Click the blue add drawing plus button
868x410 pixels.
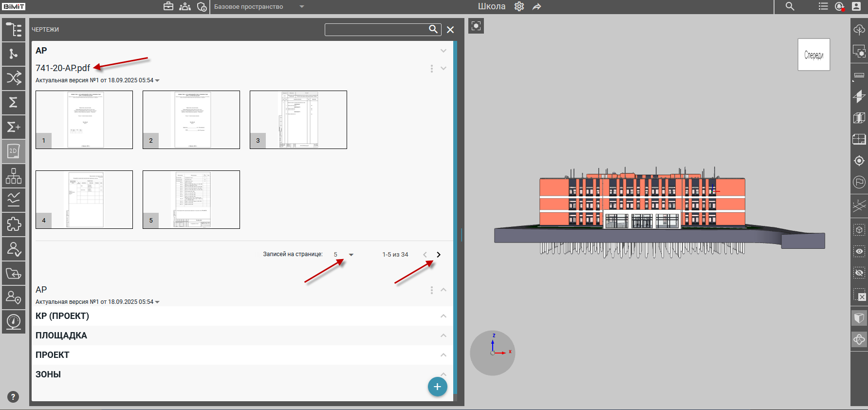pos(437,387)
